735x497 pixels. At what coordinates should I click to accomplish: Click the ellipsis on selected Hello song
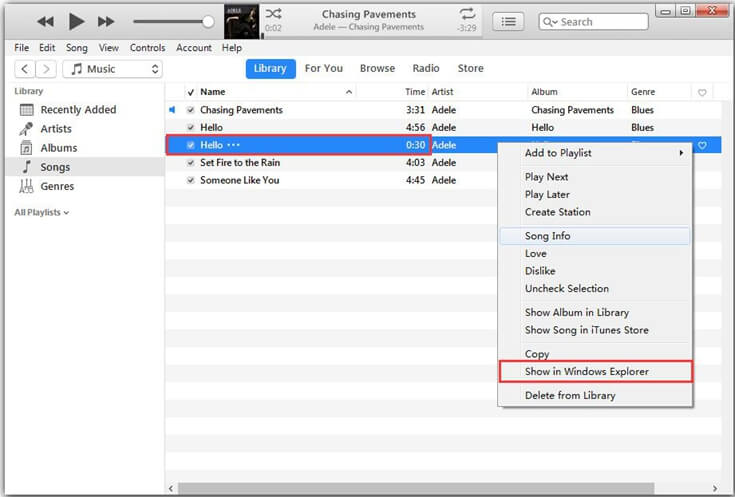[x=233, y=145]
